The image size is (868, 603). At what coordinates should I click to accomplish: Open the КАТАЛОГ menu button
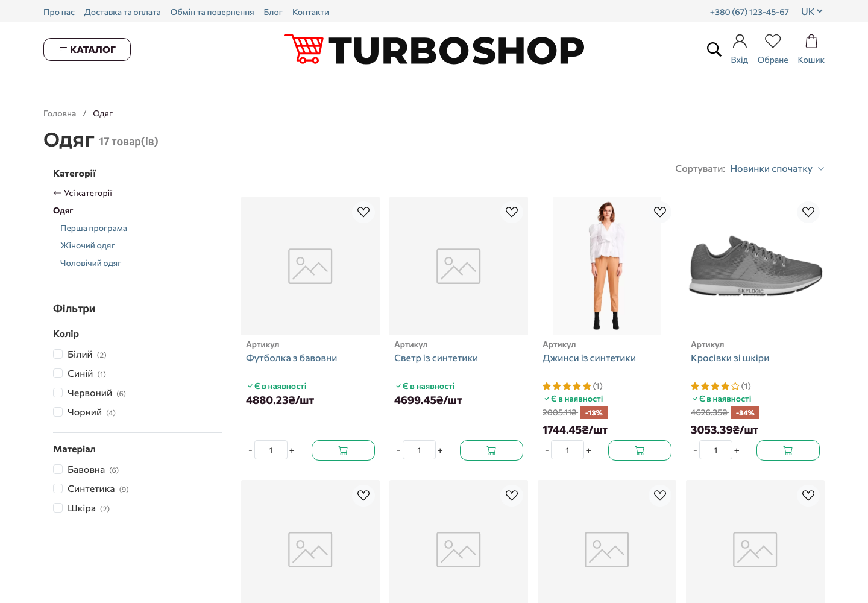(87, 49)
